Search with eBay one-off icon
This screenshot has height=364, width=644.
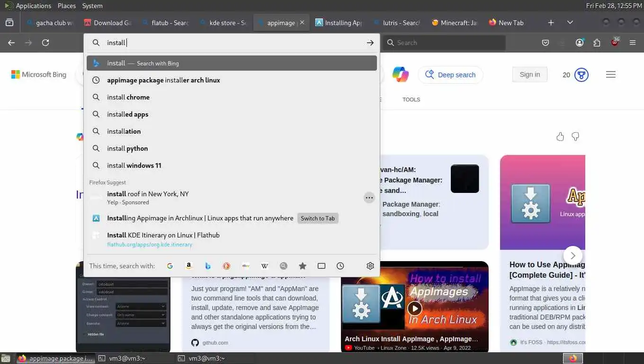coord(246,266)
